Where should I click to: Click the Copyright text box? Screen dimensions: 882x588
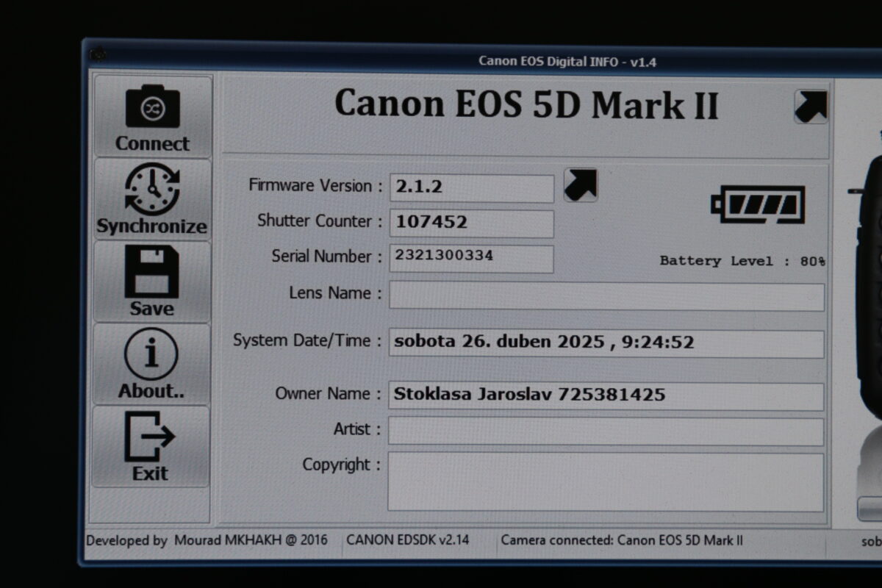click(x=606, y=482)
